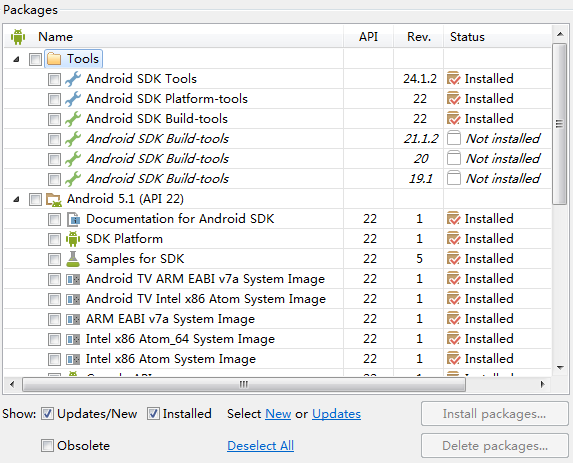The width and height of the screenshot is (573, 463).
Task: Click the Android 5.1 platform folder icon
Action: pyautogui.click(x=54, y=200)
